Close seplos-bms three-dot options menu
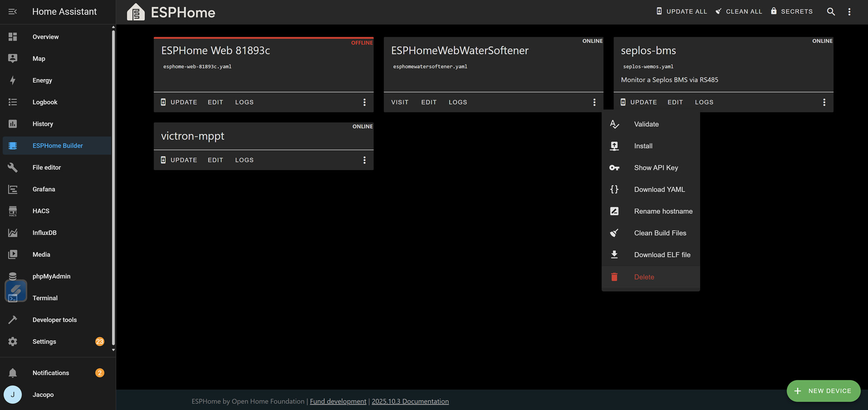 [x=824, y=102]
